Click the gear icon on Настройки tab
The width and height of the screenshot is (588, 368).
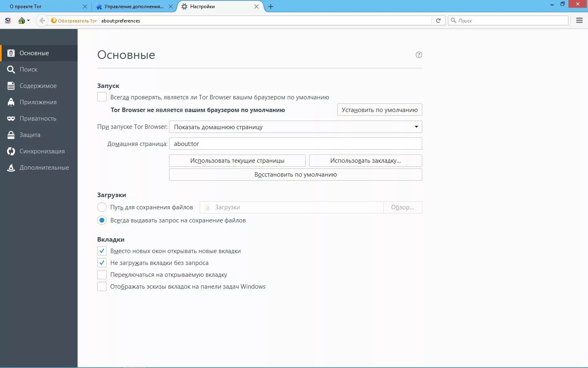pos(184,7)
